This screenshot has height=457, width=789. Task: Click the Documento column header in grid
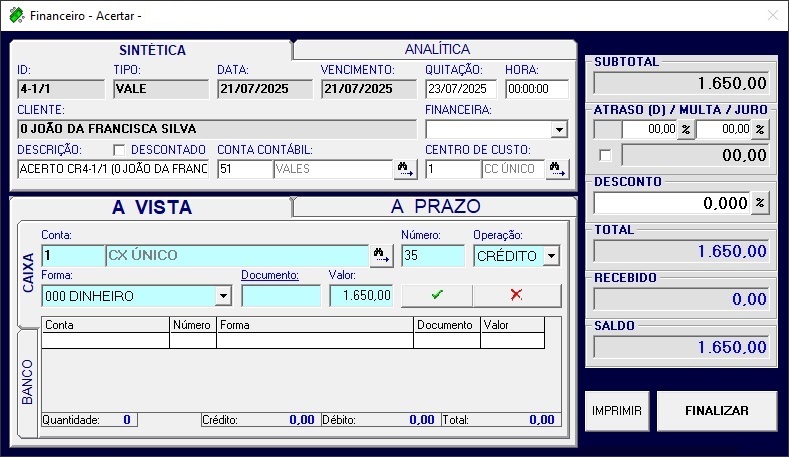pos(447,325)
